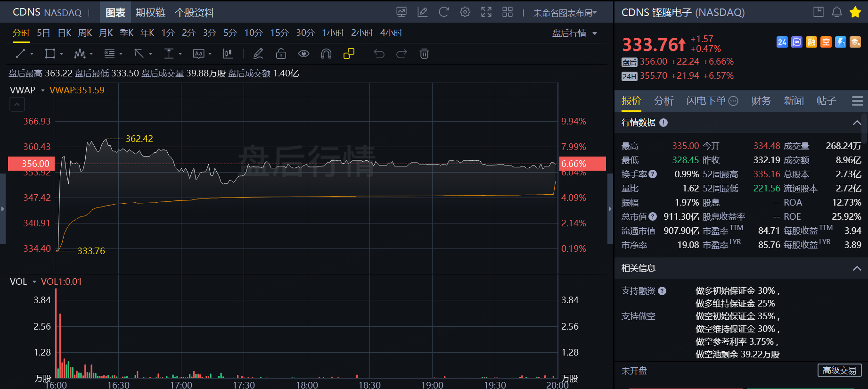Select the rectangle shape tool

(50, 54)
